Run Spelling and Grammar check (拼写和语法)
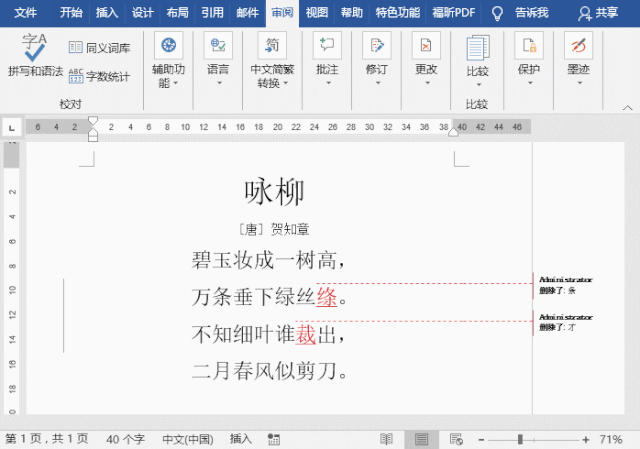640x449 pixels. pyautogui.click(x=35, y=55)
